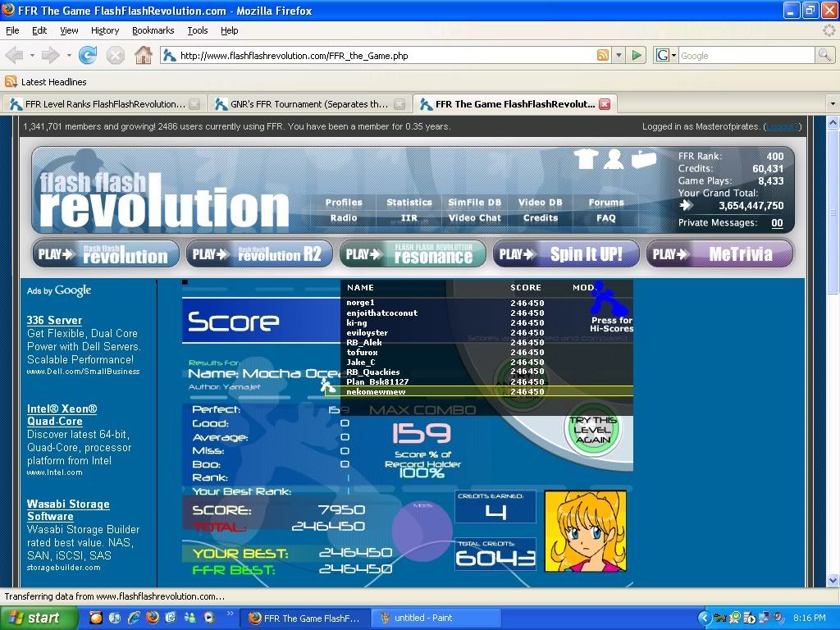Click the SimFile DB navigation link

tap(474, 203)
